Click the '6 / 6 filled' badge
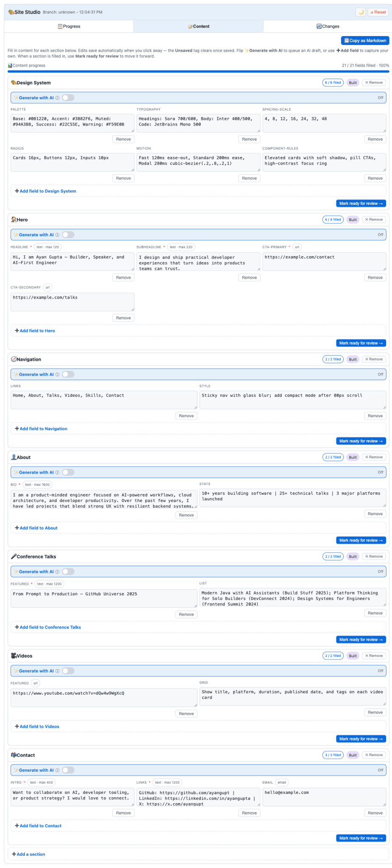This screenshot has width=392, height=868. pos(333,83)
